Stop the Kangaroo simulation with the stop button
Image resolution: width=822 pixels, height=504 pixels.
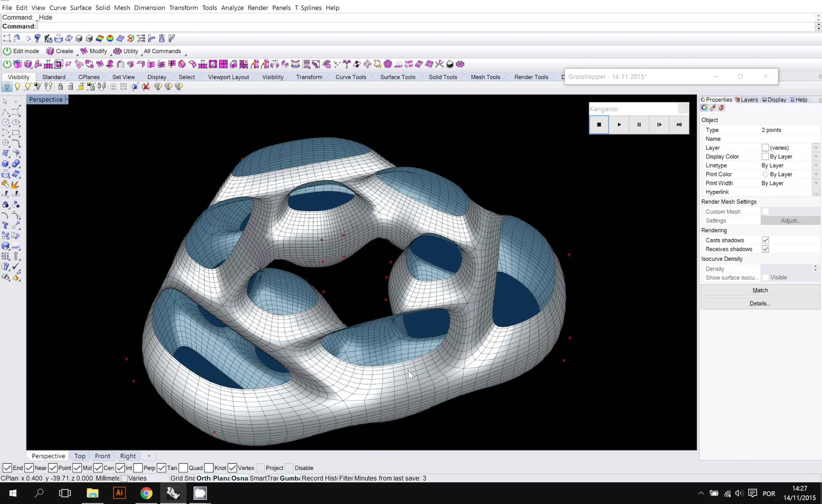(599, 125)
